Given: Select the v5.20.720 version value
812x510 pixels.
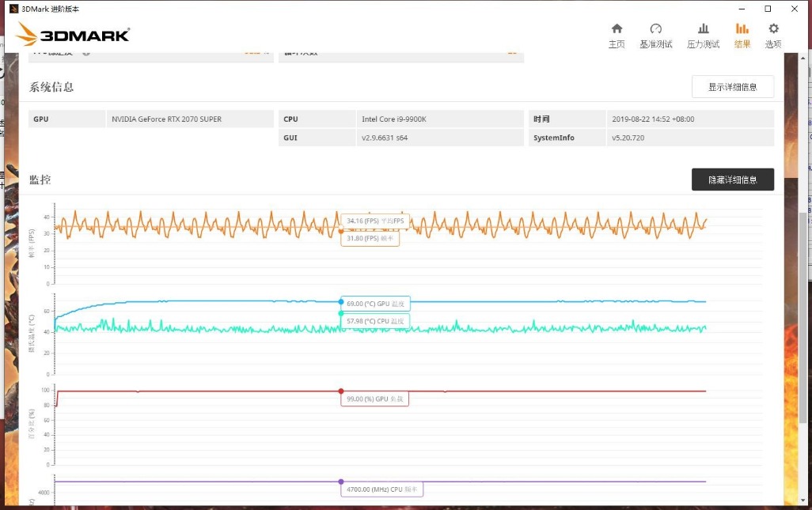Looking at the screenshot, I should point(628,138).
